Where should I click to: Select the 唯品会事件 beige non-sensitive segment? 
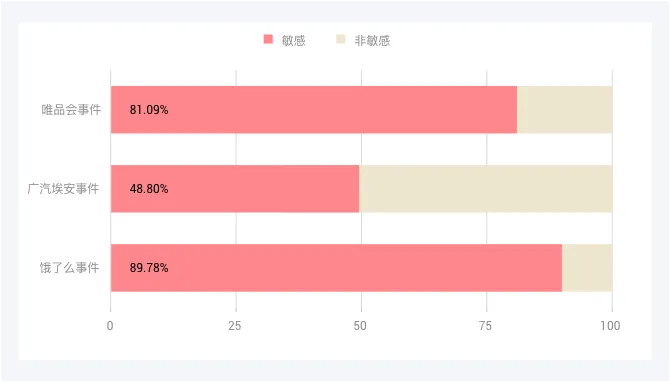(x=564, y=110)
